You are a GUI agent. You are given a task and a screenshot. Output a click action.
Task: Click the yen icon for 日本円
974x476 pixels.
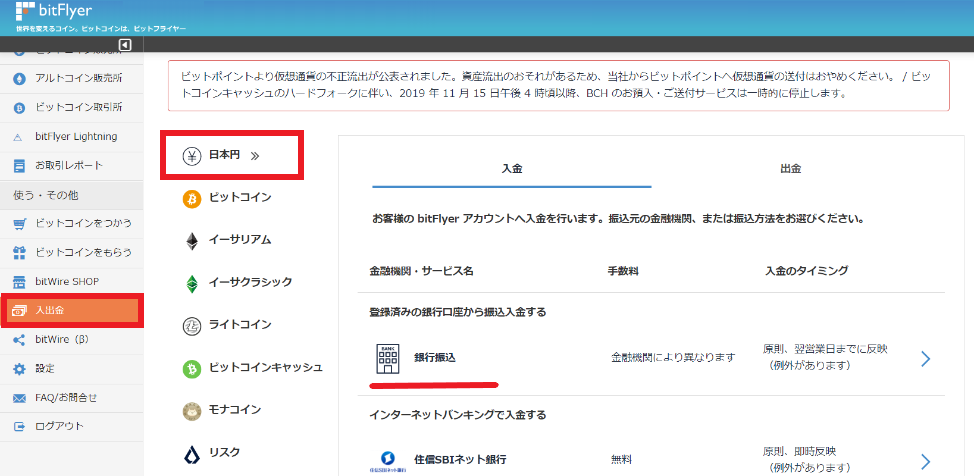tap(193, 156)
